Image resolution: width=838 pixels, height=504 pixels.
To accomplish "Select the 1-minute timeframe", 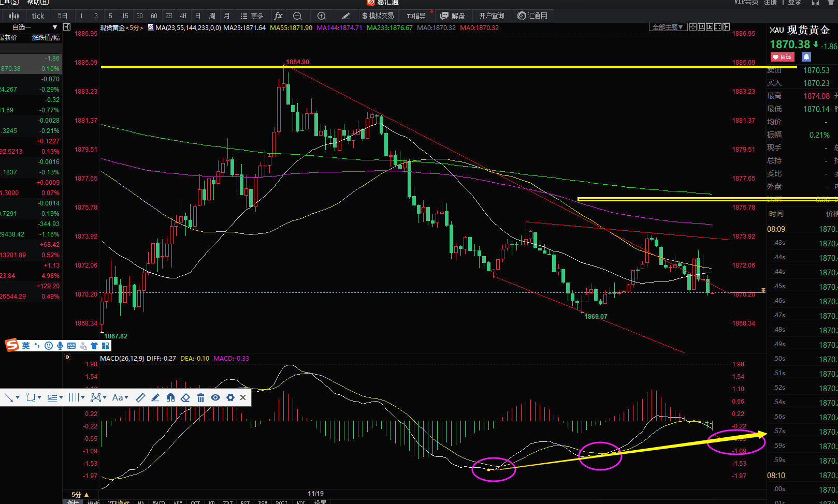I will (x=81, y=16).
